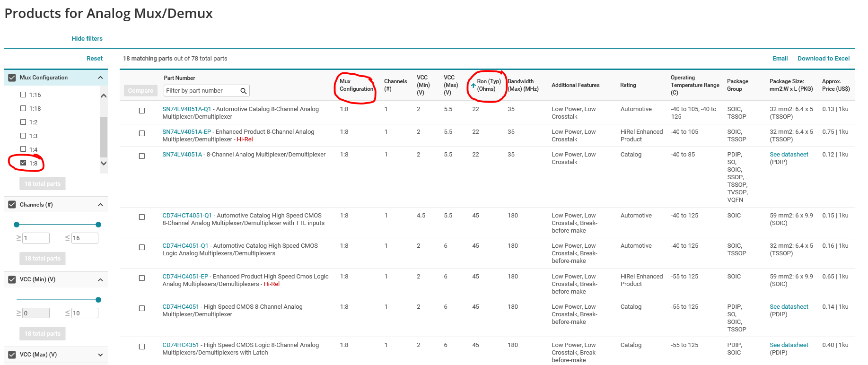Open the SN74LV4051A-EP part link
The width and height of the screenshot is (868, 365).
point(186,132)
